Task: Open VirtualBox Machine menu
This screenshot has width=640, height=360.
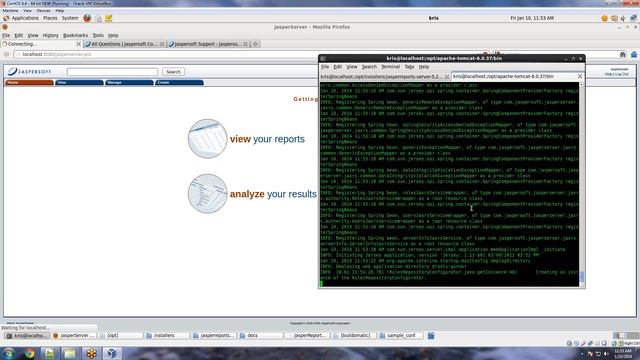Action: (10, 11)
